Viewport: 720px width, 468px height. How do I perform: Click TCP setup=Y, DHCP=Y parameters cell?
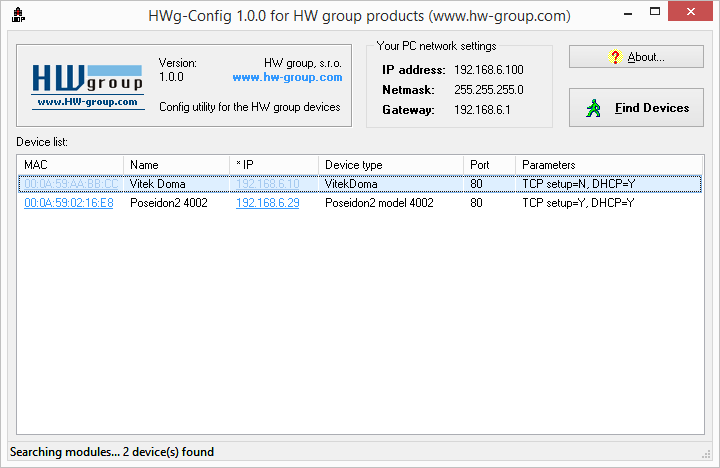click(578, 203)
